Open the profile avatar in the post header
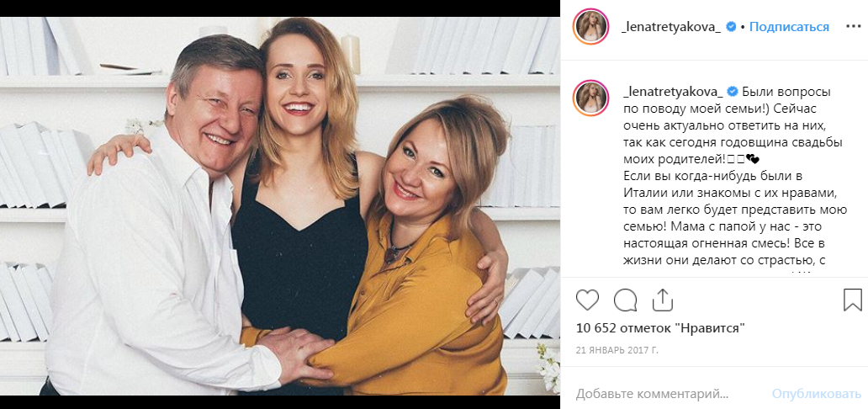 pyautogui.click(x=591, y=27)
